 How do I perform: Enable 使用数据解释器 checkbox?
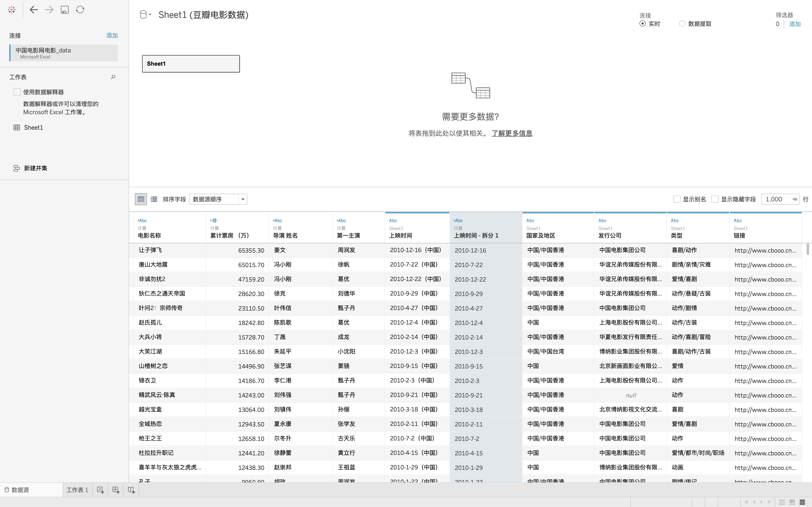click(17, 92)
